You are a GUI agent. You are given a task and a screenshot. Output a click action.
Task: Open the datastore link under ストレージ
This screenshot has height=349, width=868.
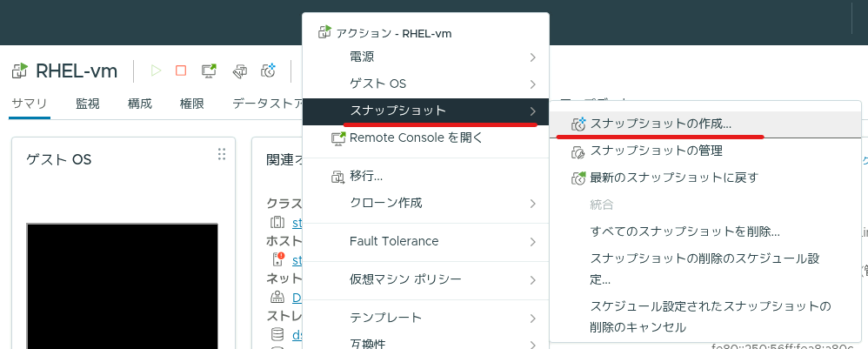click(x=297, y=334)
